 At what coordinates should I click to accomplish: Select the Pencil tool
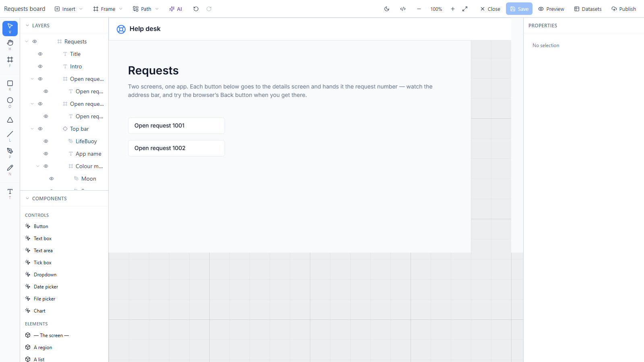10,170
